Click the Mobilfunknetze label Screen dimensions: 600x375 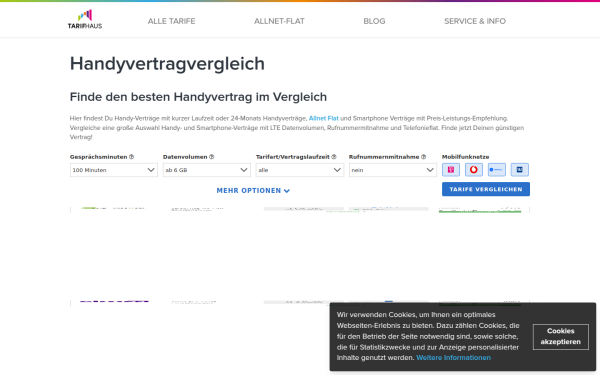tap(465, 157)
